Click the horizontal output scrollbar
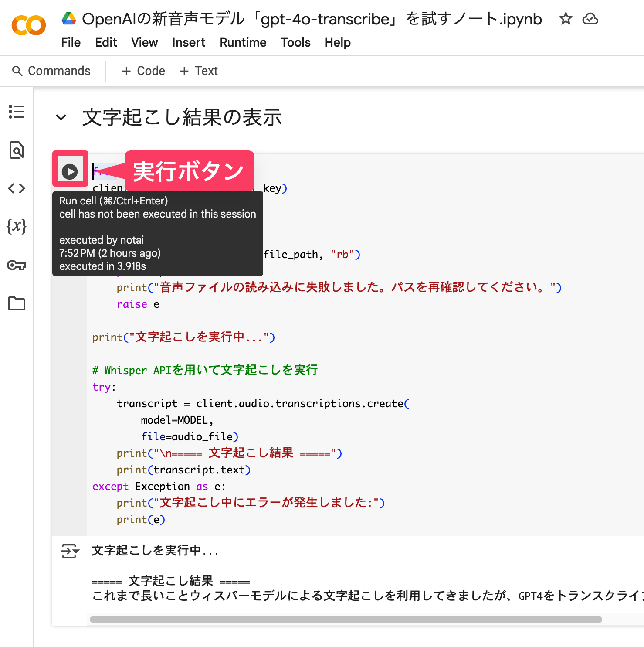 pos(346,620)
